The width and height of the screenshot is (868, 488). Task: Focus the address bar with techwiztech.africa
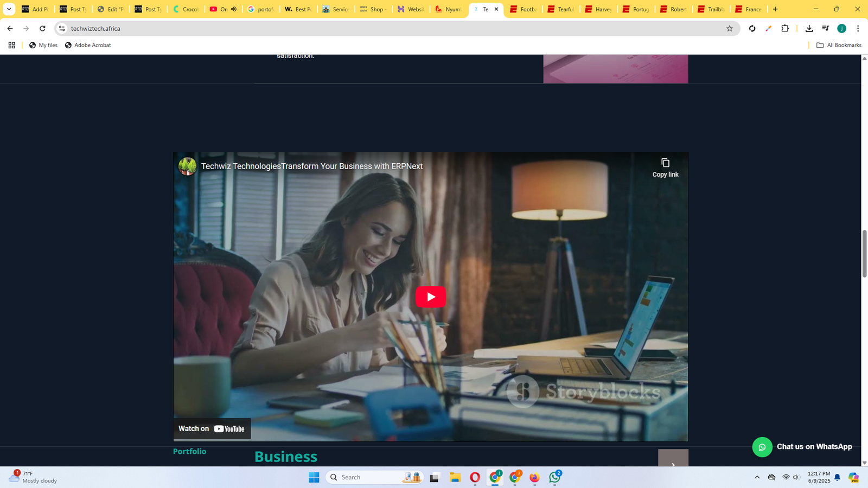[396, 28]
